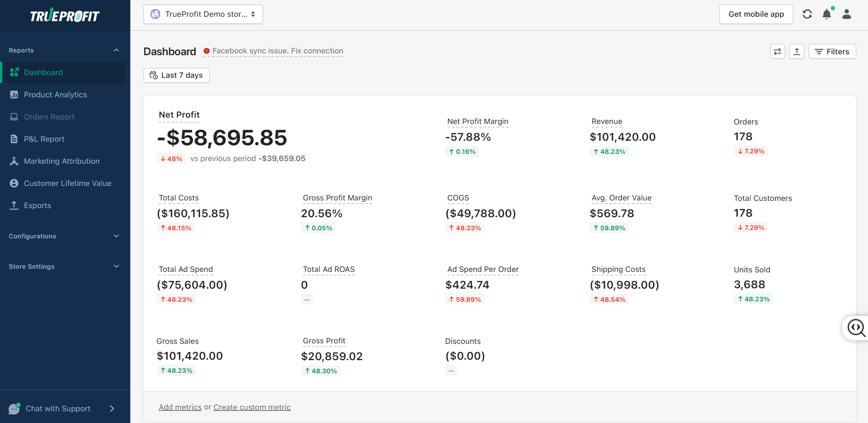Viewport: 868px width, 423px height.
Task: Collapse the Reports section
Action: (116, 50)
